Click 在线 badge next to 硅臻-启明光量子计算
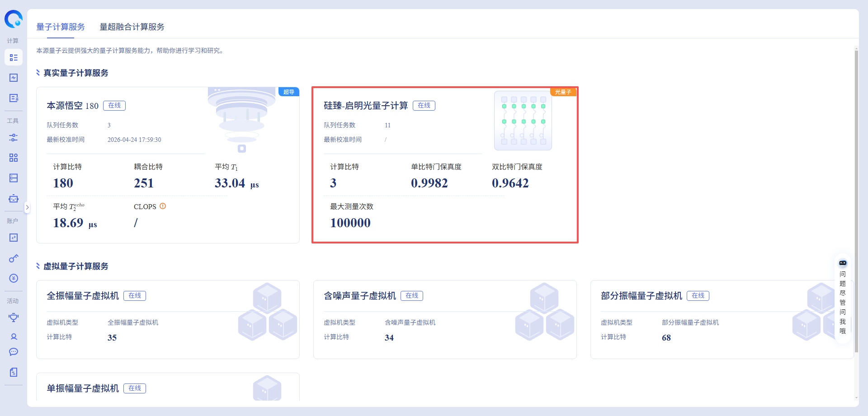 [x=424, y=105]
